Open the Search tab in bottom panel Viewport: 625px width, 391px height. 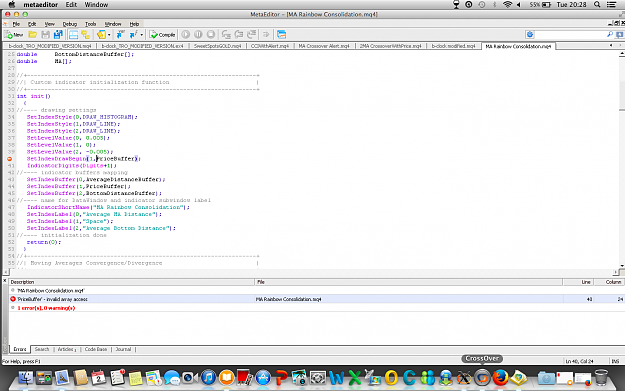point(42,349)
